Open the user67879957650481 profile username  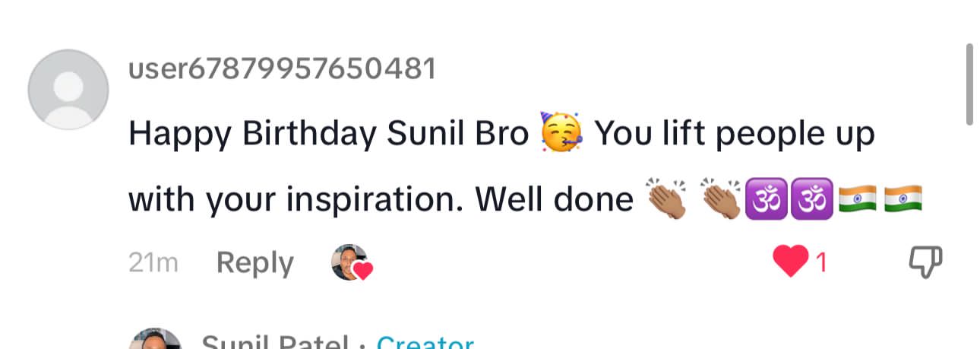pyautogui.click(x=282, y=69)
